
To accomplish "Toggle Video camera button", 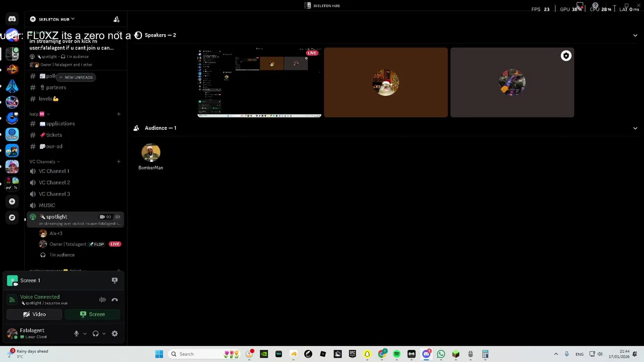I will [35, 314].
